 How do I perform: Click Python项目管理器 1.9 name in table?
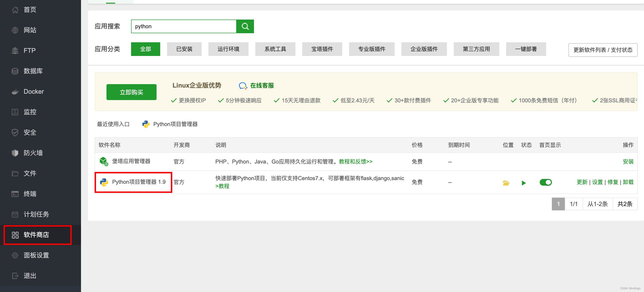[x=139, y=182]
